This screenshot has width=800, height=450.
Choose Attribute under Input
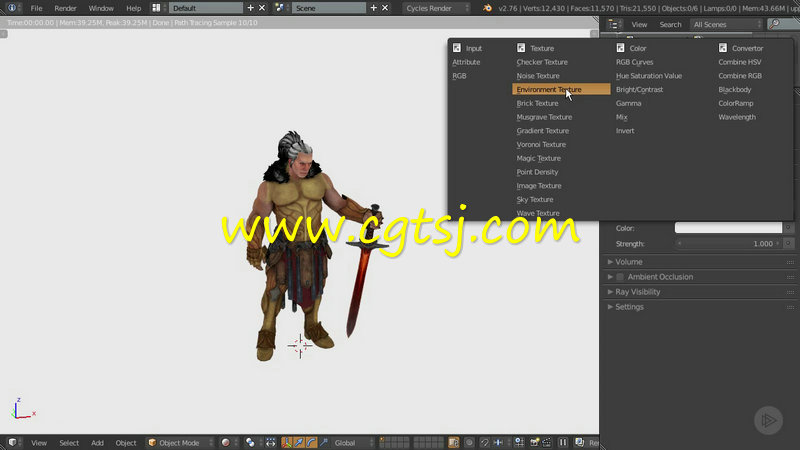tap(466, 62)
